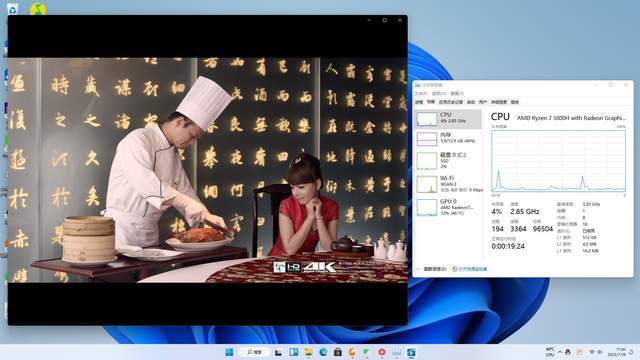Open the Wi-Fi network tray icon

[592, 352]
